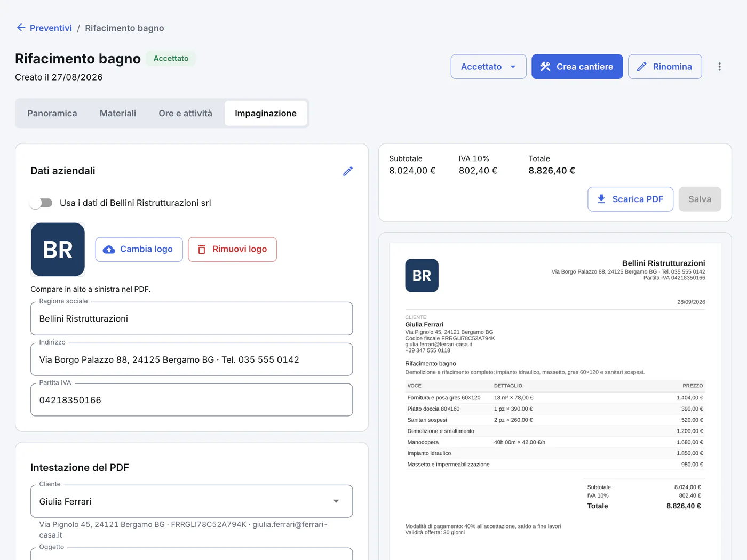Image resolution: width=747 pixels, height=560 pixels.
Task: Click the Cambia logo button
Action: [x=139, y=249]
